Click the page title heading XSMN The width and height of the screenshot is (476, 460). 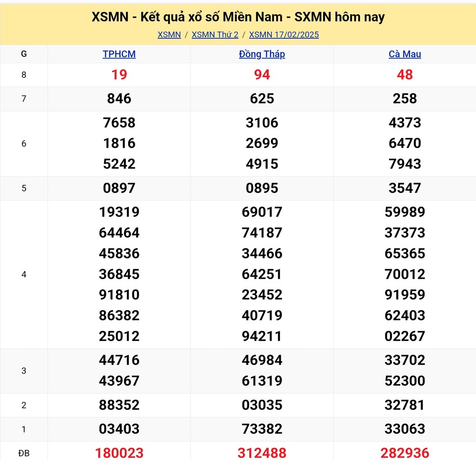tap(238, 17)
